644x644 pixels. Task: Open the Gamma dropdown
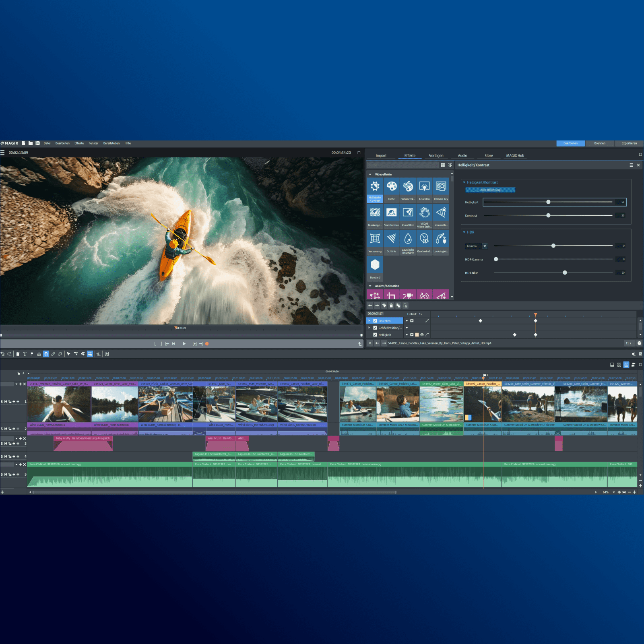485,246
